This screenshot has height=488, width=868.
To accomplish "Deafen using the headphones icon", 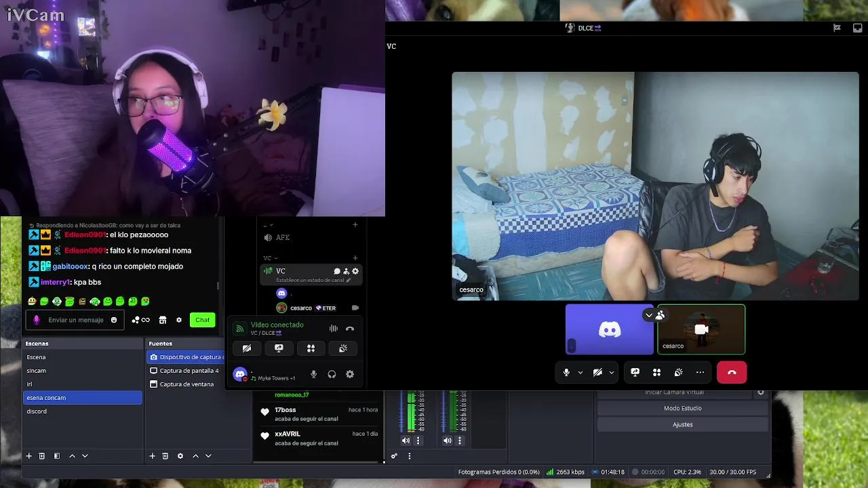I will click(332, 374).
